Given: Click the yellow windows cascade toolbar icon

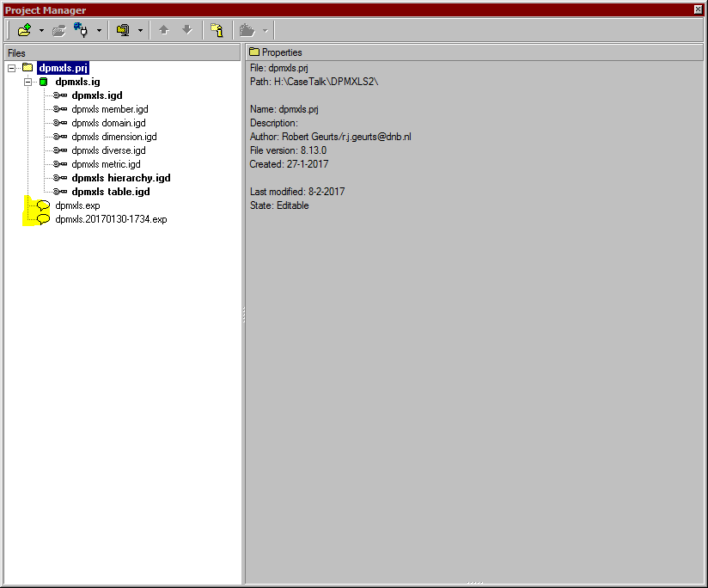Looking at the screenshot, I should point(123,30).
